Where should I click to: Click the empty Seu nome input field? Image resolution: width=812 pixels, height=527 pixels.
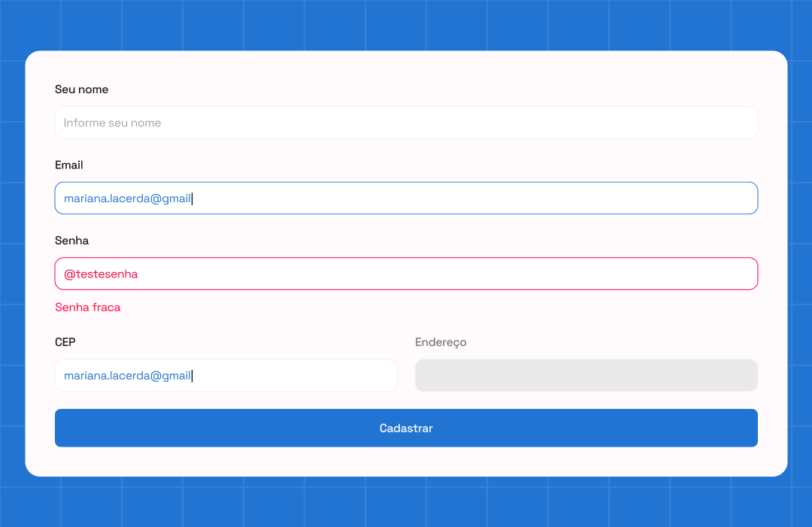[406, 123]
